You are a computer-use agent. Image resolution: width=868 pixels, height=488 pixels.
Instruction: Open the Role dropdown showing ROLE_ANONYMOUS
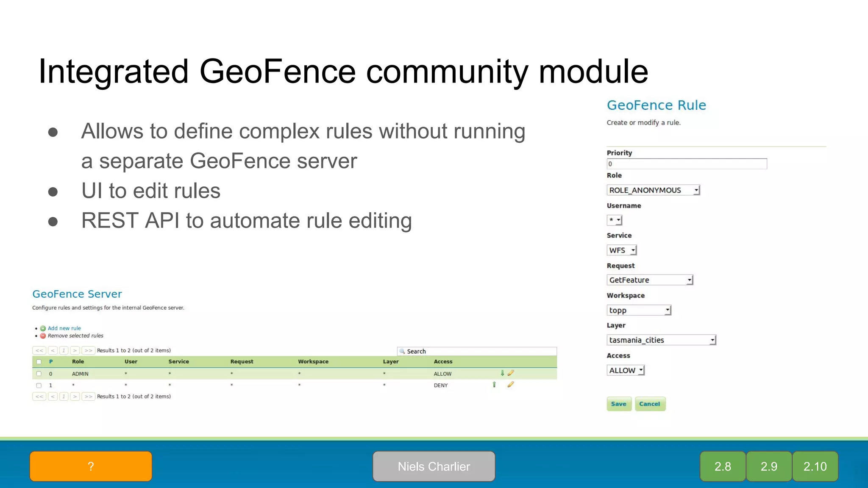click(653, 190)
